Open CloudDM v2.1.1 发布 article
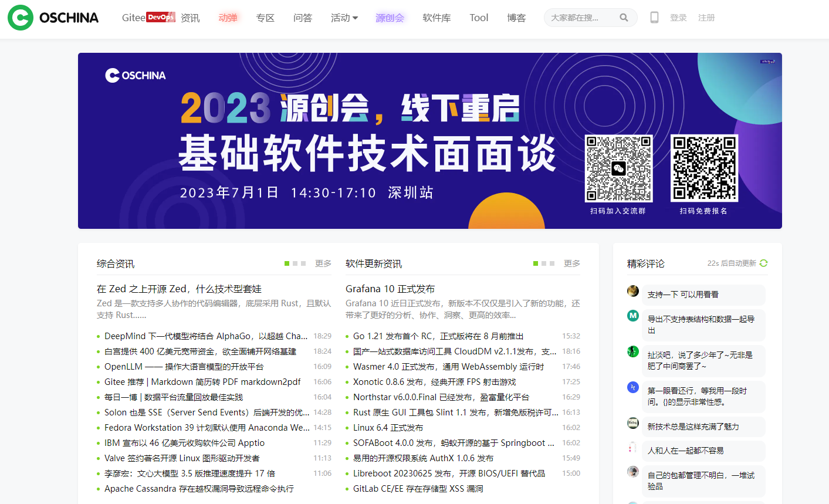 pos(455,351)
